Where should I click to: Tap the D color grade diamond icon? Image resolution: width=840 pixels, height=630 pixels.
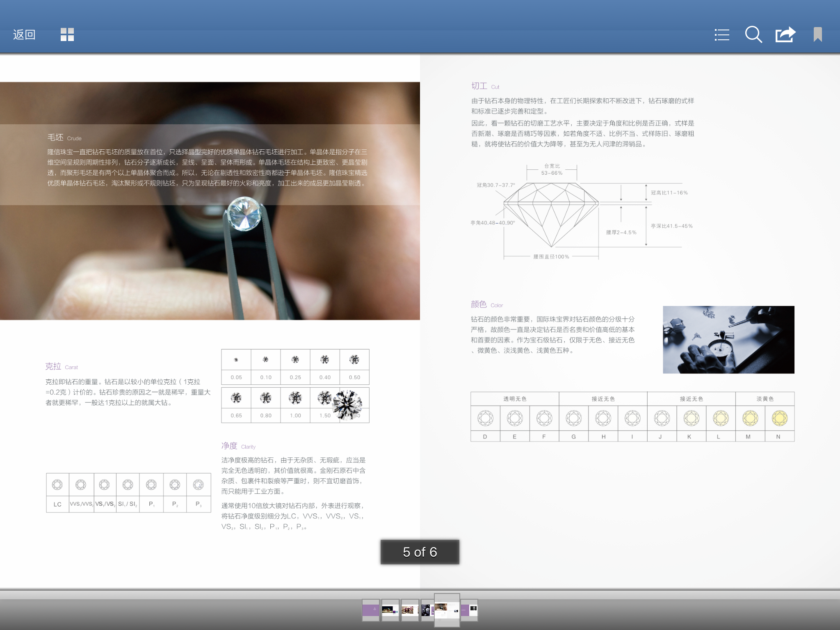pyautogui.click(x=485, y=418)
